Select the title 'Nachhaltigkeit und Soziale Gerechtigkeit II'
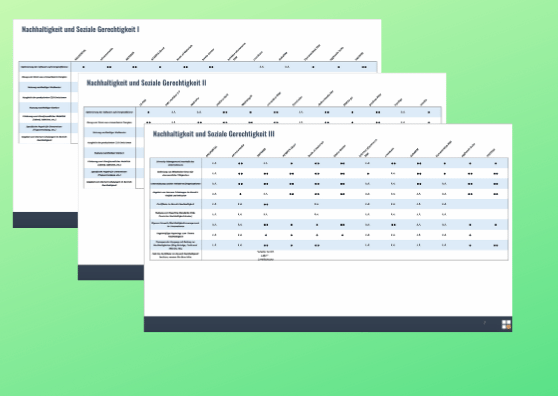 click(146, 83)
